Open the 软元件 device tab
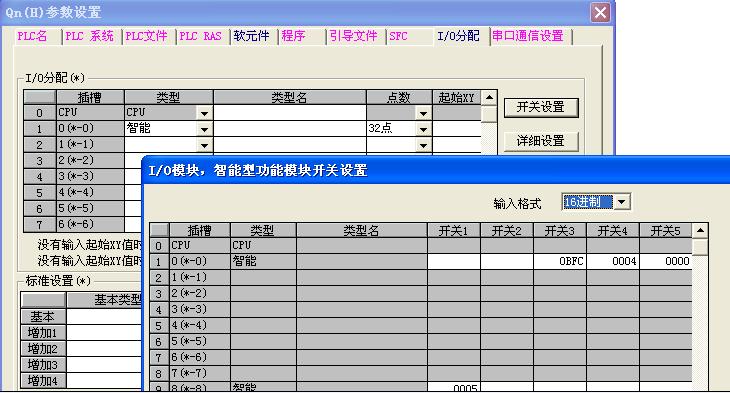The width and height of the screenshot is (730, 393). [x=251, y=36]
